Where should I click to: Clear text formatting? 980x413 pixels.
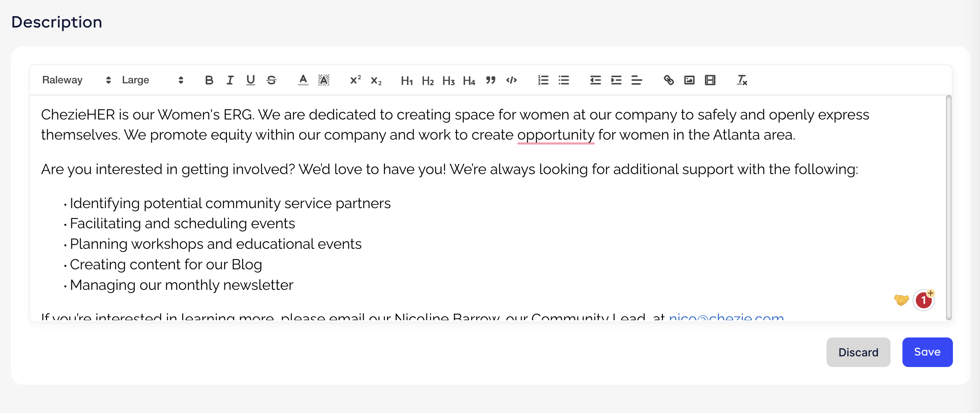tap(742, 80)
